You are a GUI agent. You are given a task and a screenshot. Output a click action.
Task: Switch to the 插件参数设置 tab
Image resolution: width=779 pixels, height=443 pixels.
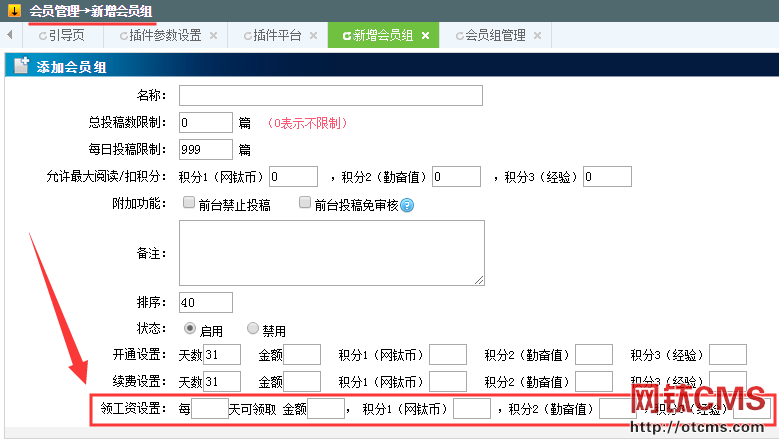(x=165, y=35)
